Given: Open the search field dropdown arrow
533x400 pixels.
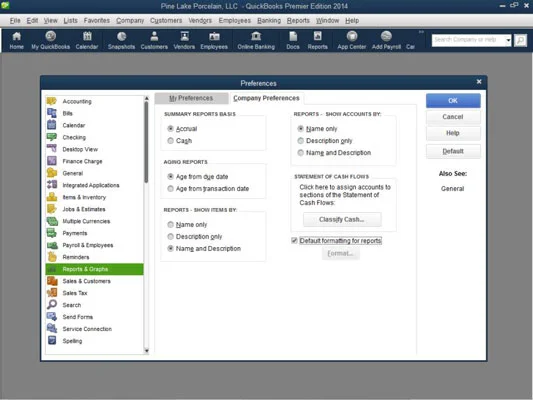Looking at the screenshot, I should (508, 40).
